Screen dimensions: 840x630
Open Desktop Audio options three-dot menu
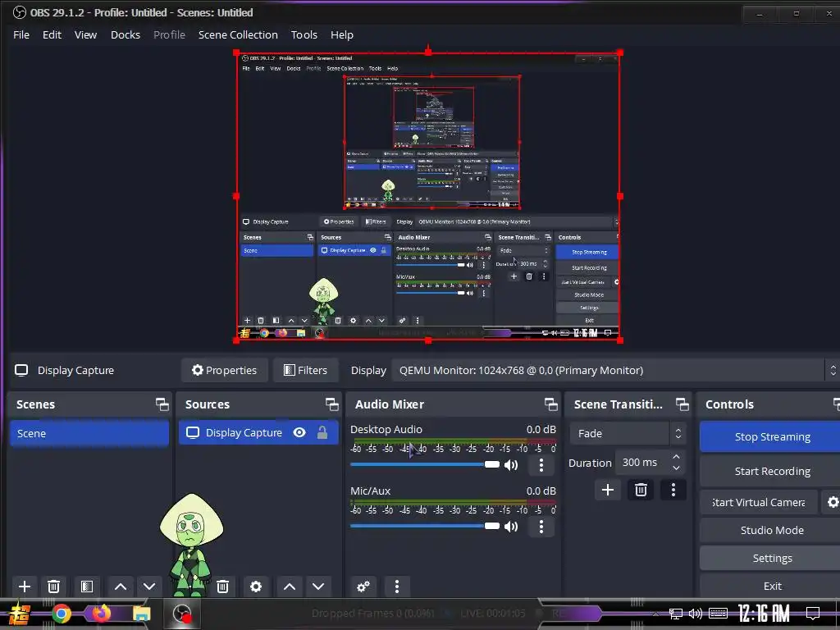(x=541, y=465)
